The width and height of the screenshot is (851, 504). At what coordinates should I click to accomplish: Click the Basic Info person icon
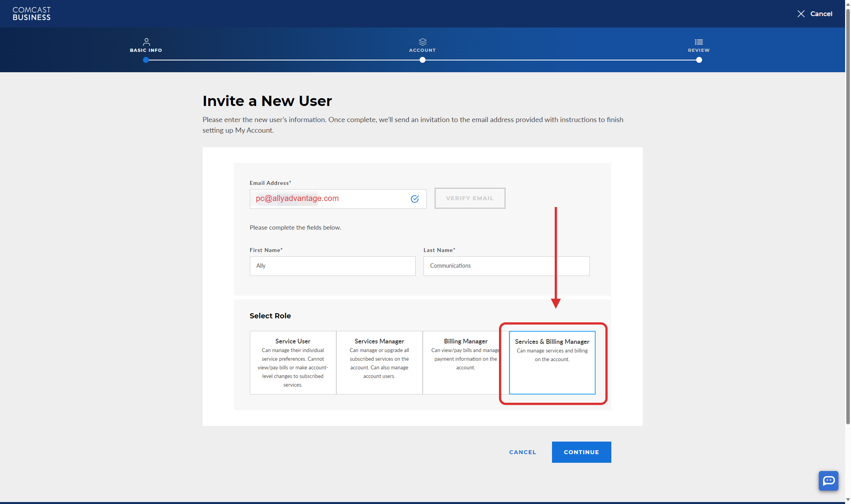[146, 42]
